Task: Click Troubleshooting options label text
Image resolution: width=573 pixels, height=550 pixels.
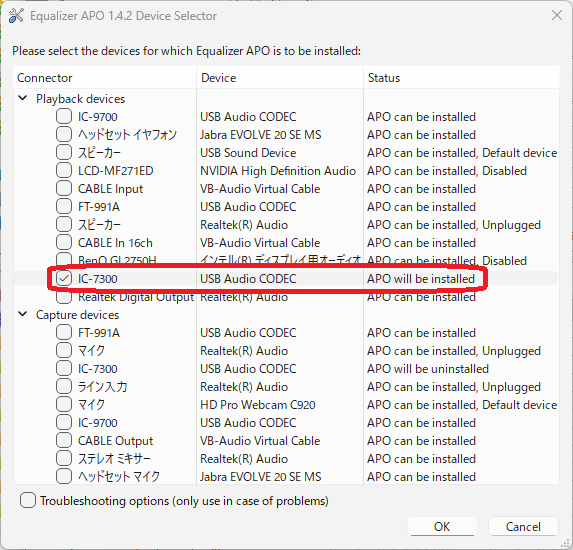Action: coord(184,501)
